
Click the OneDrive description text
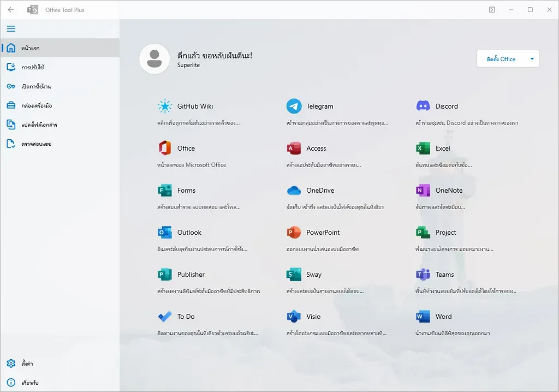click(x=335, y=207)
